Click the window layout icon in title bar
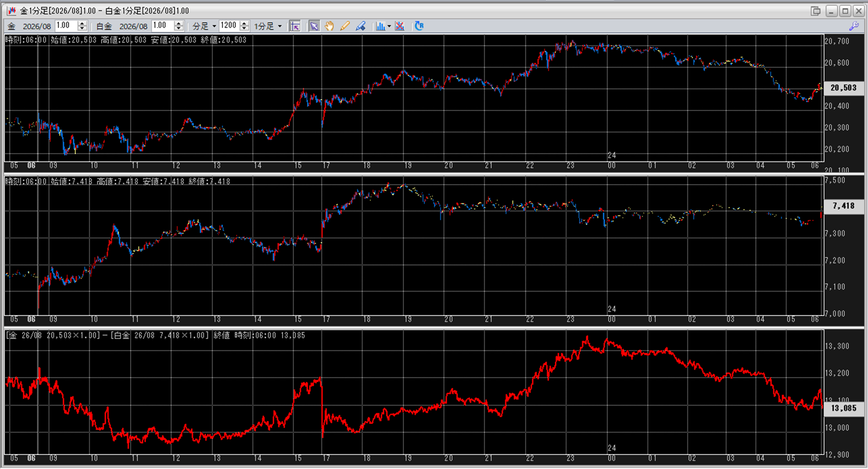Image resolution: width=868 pixels, height=469 pixels. (815, 11)
